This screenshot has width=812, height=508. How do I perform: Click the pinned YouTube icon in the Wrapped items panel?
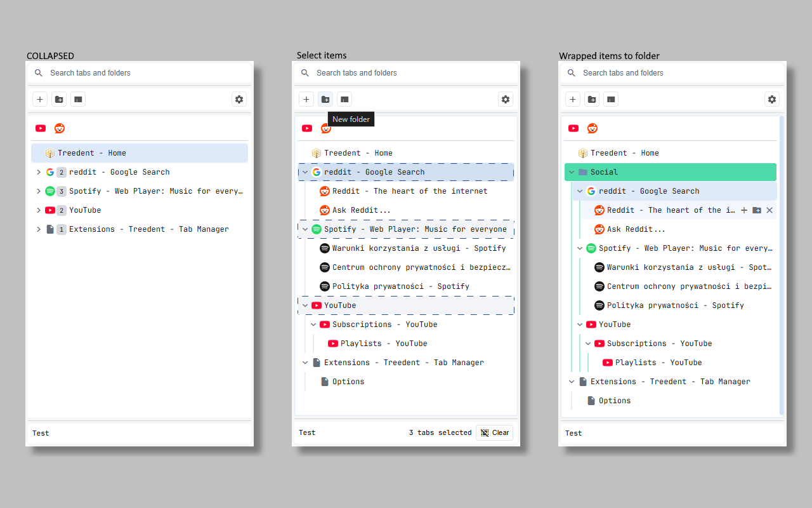[573, 128]
